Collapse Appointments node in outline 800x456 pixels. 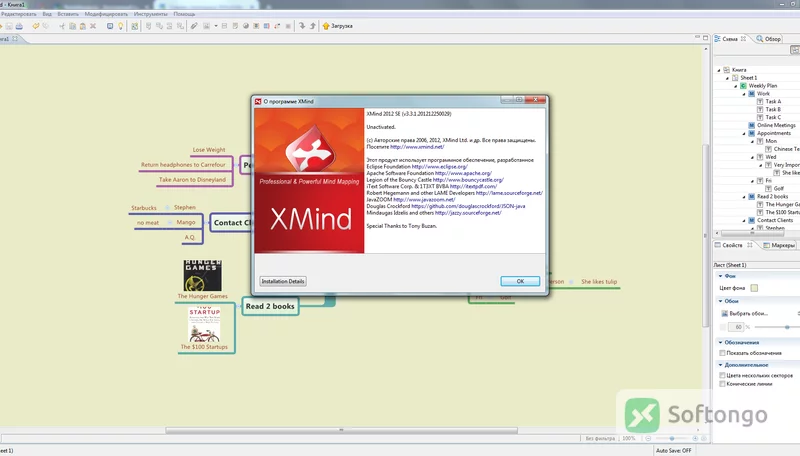tap(744, 133)
